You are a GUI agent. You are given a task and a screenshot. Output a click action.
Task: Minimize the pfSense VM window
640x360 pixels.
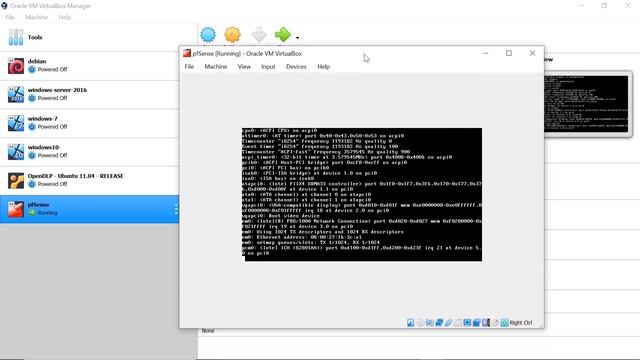pyautogui.click(x=485, y=53)
